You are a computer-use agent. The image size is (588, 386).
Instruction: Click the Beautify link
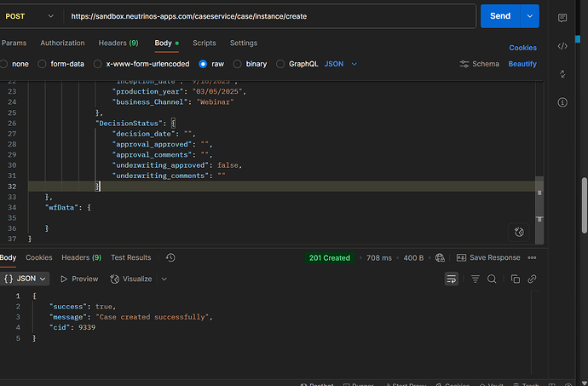coord(522,64)
